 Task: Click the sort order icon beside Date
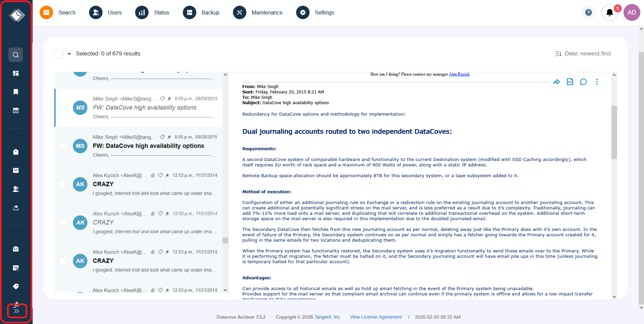click(558, 54)
